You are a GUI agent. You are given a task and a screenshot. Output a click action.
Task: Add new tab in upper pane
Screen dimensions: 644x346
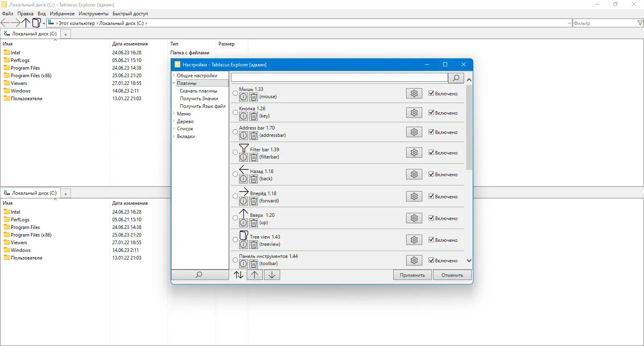(x=66, y=34)
